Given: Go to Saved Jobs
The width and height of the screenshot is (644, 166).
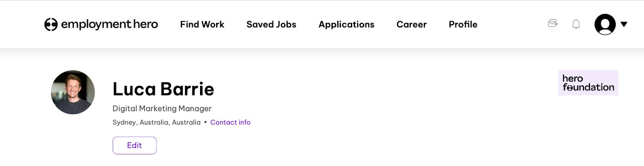Looking at the screenshot, I should click(x=271, y=24).
